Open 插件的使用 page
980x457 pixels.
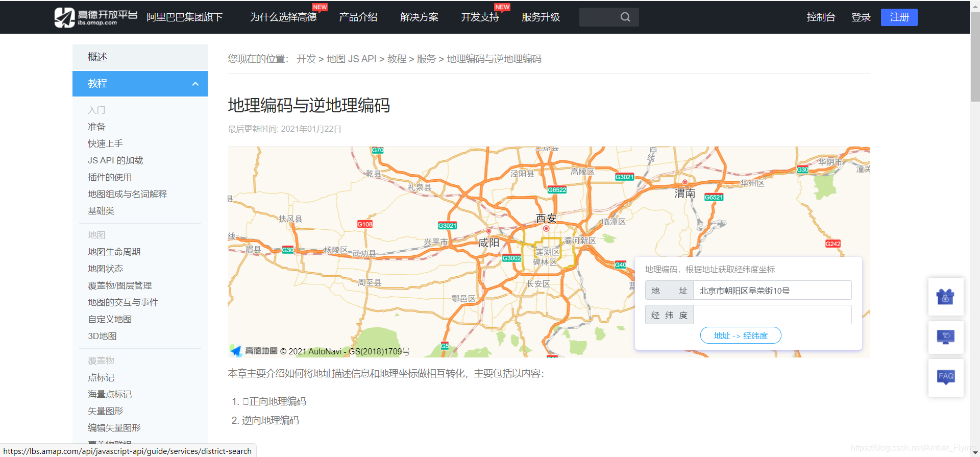pyautogui.click(x=110, y=177)
